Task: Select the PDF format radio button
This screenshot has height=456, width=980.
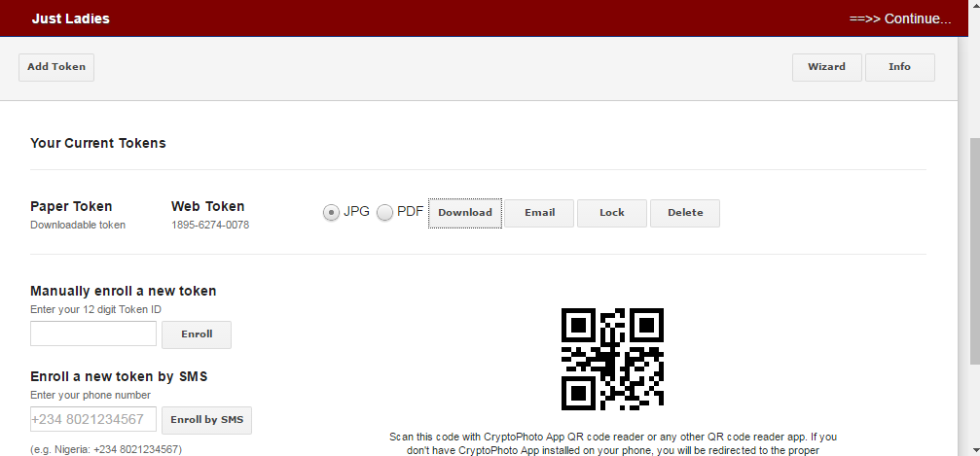Action: click(385, 212)
